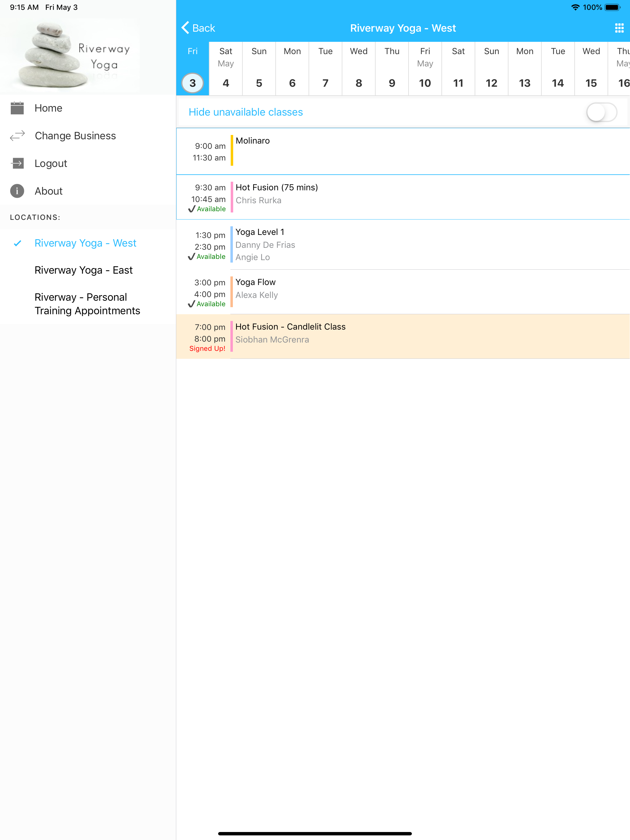This screenshot has height=840, width=630.
Task: Click instructor name Chris Rurka
Action: (x=258, y=200)
